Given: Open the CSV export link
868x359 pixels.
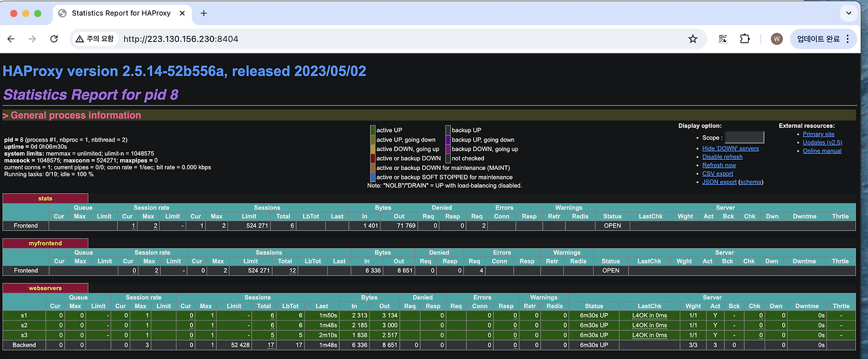Looking at the screenshot, I should 717,173.
